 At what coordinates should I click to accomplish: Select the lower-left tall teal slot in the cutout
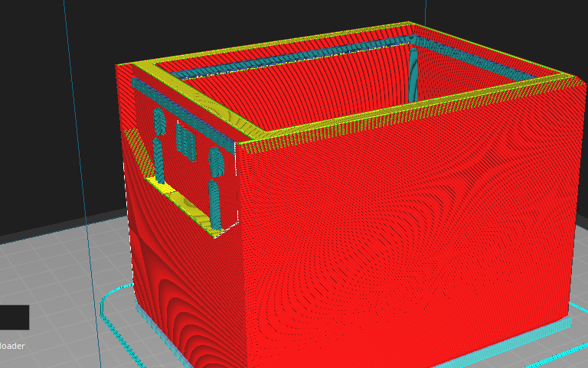(x=158, y=158)
